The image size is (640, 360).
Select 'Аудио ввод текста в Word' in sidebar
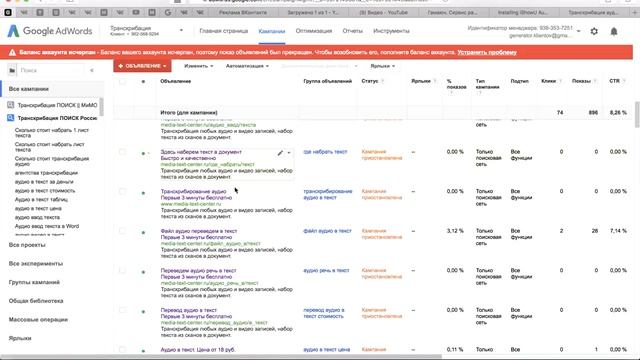coord(47,226)
